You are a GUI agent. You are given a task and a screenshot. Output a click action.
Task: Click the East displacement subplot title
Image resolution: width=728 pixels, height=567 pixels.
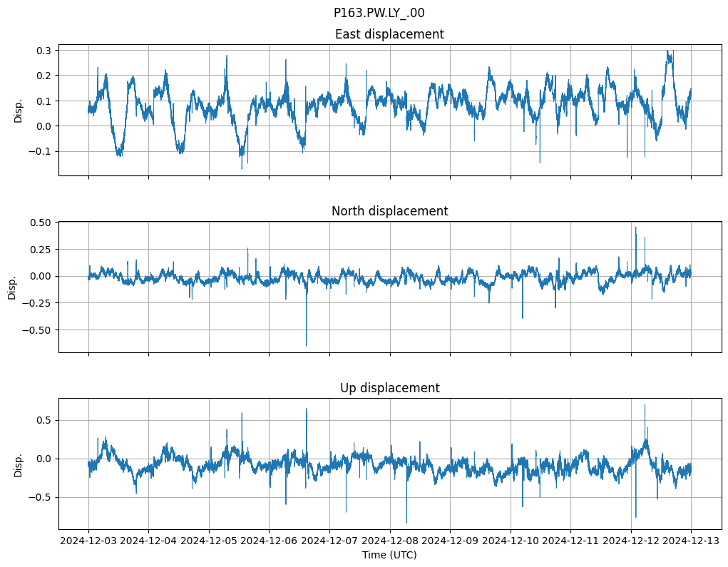click(389, 34)
